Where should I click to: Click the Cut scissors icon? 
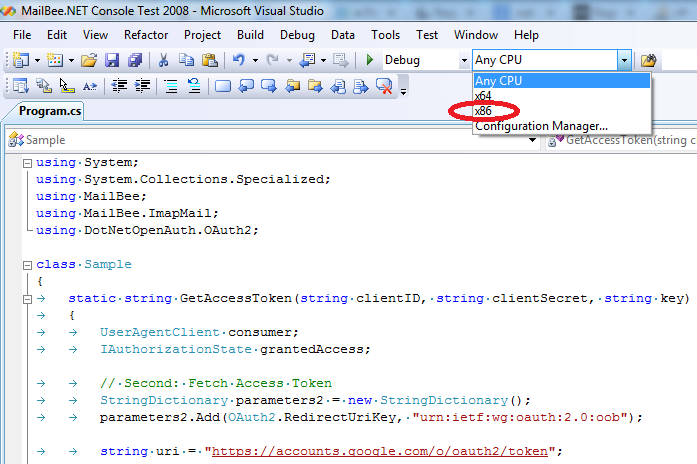click(x=163, y=61)
